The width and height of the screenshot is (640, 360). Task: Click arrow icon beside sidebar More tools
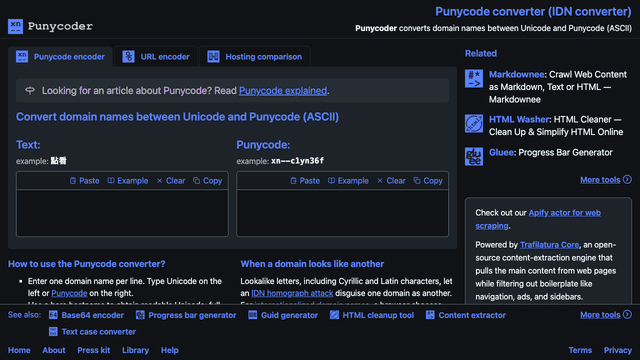(628, 180)
